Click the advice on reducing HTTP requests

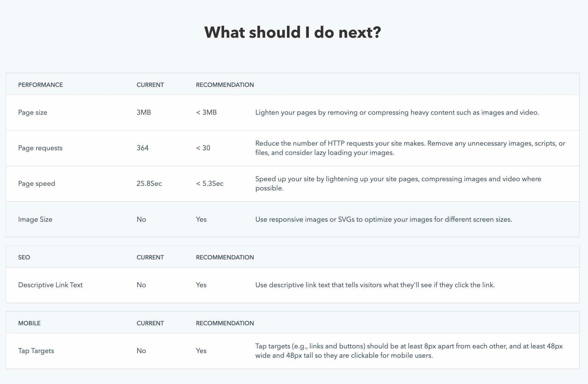tap(410, 148)
